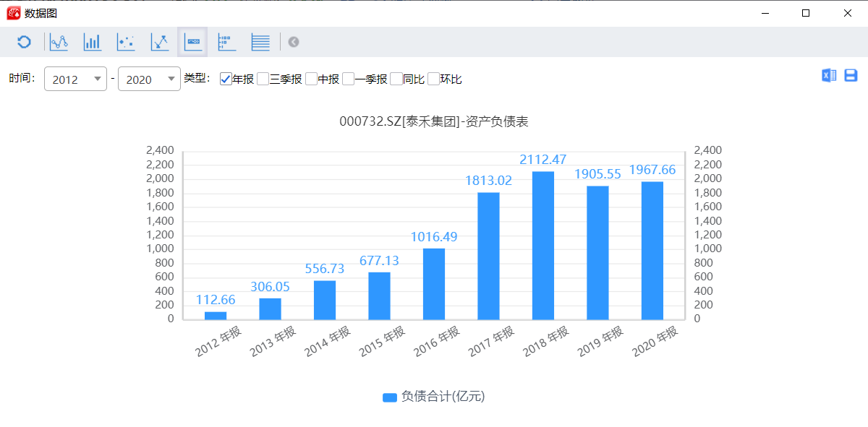This screenshot has width=868, height=427.
Task: Click the 2014 年报 bar
Action: [x=325, y=300]
